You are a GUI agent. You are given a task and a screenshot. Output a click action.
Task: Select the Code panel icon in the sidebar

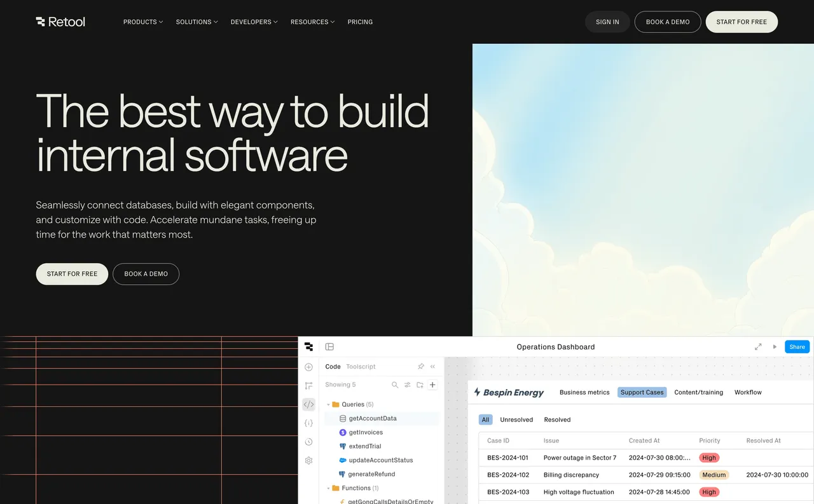click(309, 404)
